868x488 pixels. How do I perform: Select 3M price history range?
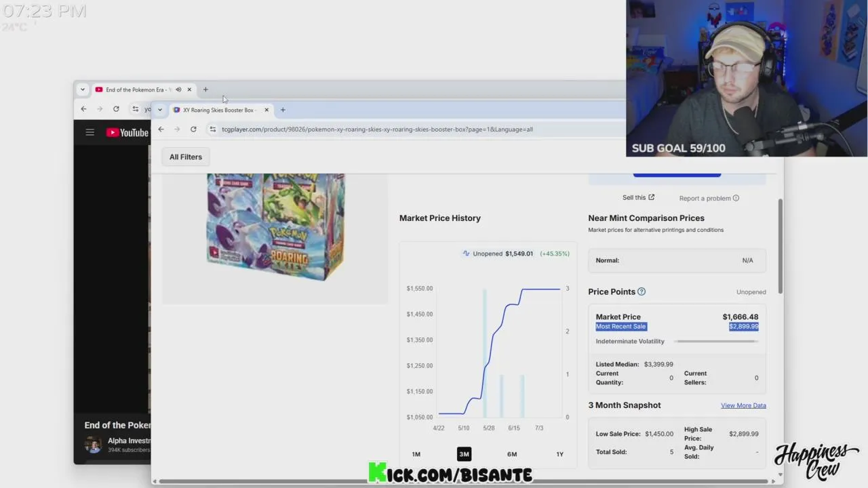coord(464,454)
